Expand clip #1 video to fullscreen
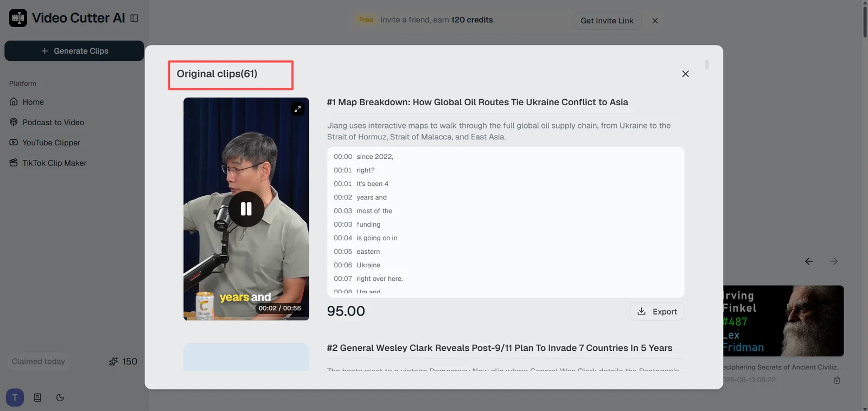Screen dimensions: 868x411 [x=297, y=109]
